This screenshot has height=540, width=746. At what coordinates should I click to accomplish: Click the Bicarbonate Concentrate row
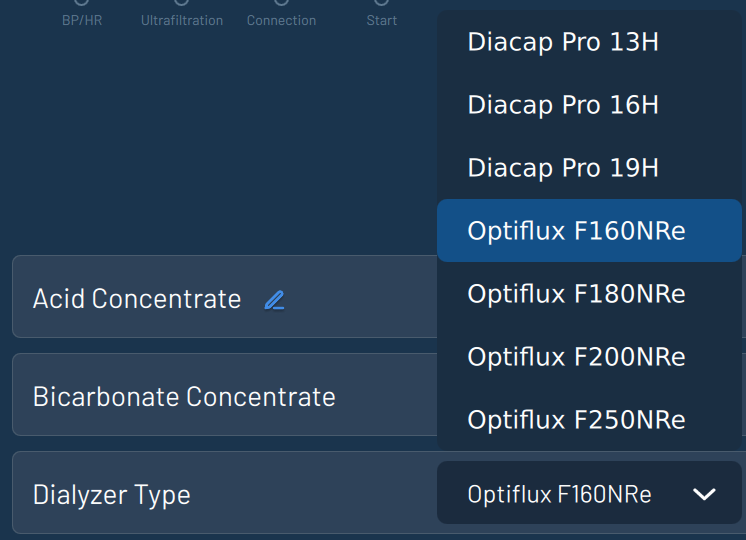[x=184, y=396]
